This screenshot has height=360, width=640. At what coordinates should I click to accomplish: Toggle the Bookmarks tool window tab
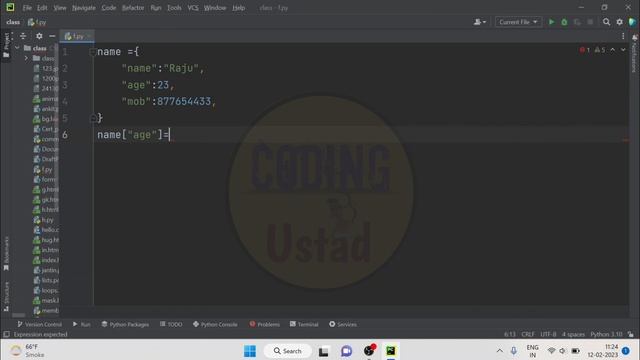6,254
